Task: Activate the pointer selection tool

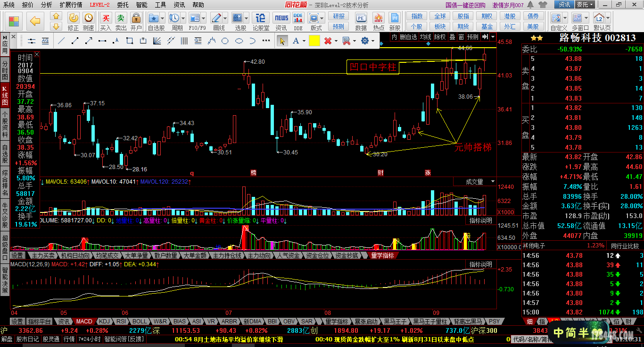Action: (x=282, y=41)
